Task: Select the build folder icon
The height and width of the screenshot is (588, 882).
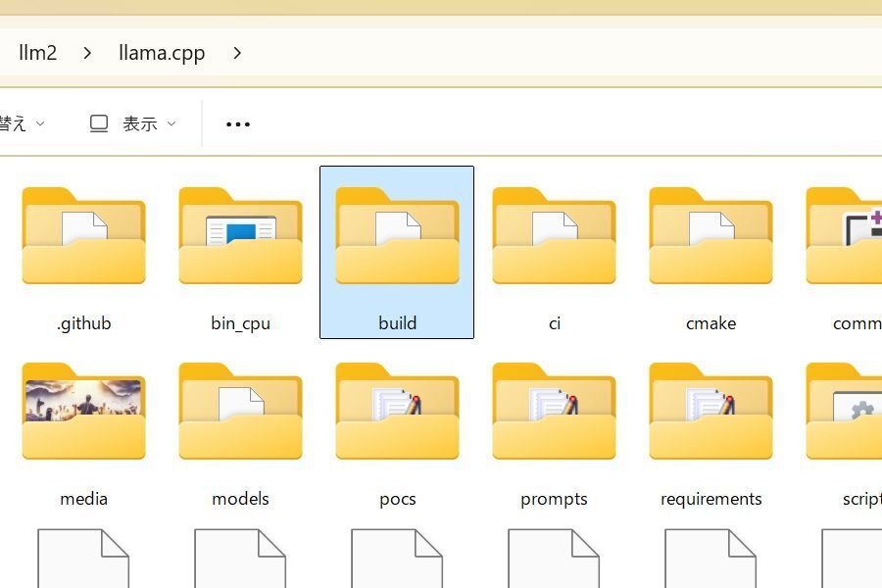Action: click(x=397, y=236)
